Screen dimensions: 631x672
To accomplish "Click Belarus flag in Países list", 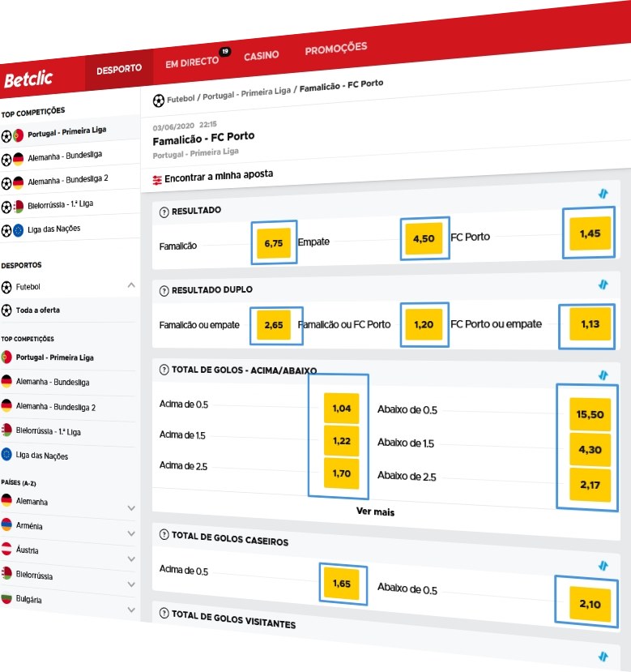I will (x=6, y=572).
